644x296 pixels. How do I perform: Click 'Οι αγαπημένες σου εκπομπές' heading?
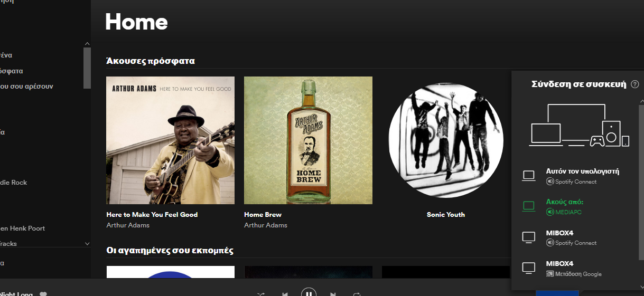pos(170,250)
